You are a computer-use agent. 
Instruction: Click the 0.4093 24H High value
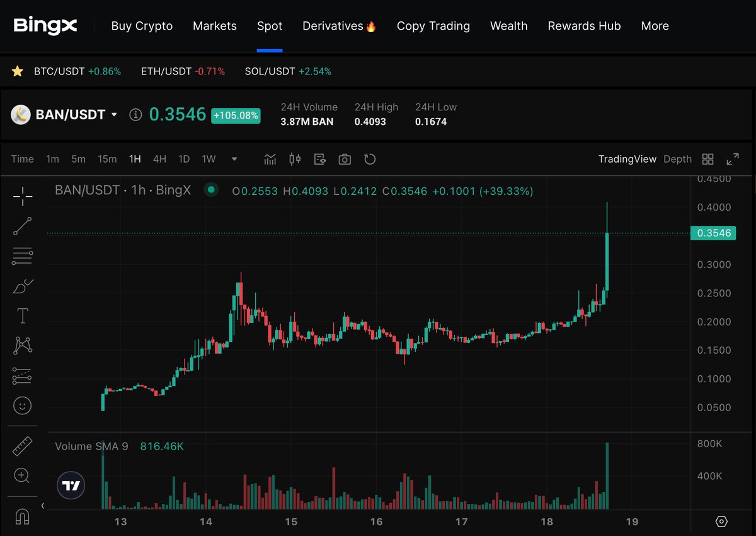point(370,122)
